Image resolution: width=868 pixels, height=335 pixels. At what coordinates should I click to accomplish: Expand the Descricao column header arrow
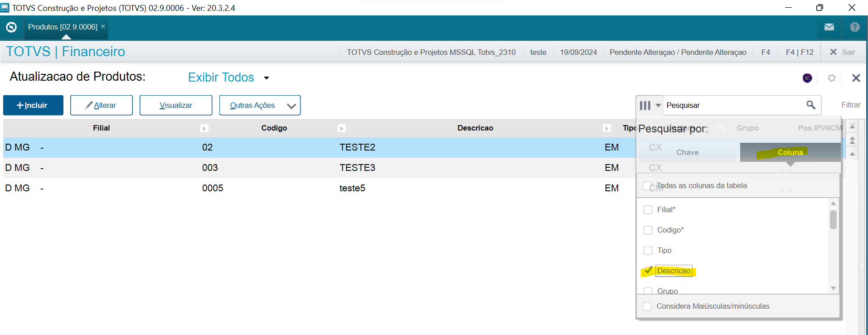(607, 128)
